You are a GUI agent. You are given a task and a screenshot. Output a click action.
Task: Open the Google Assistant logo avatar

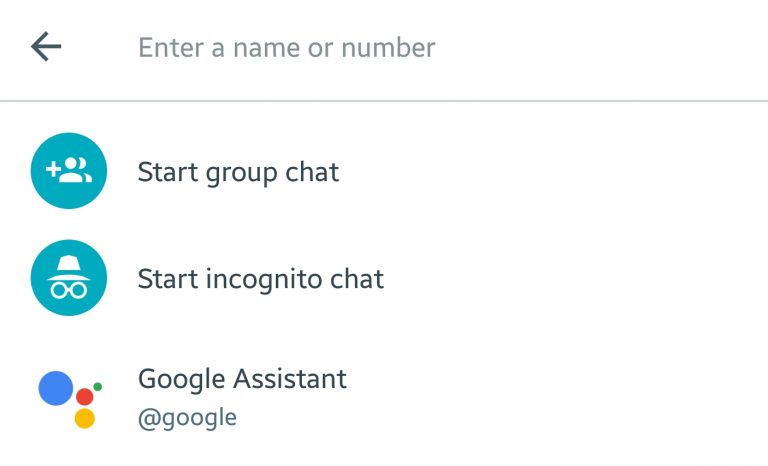click(x=70, y=397)
